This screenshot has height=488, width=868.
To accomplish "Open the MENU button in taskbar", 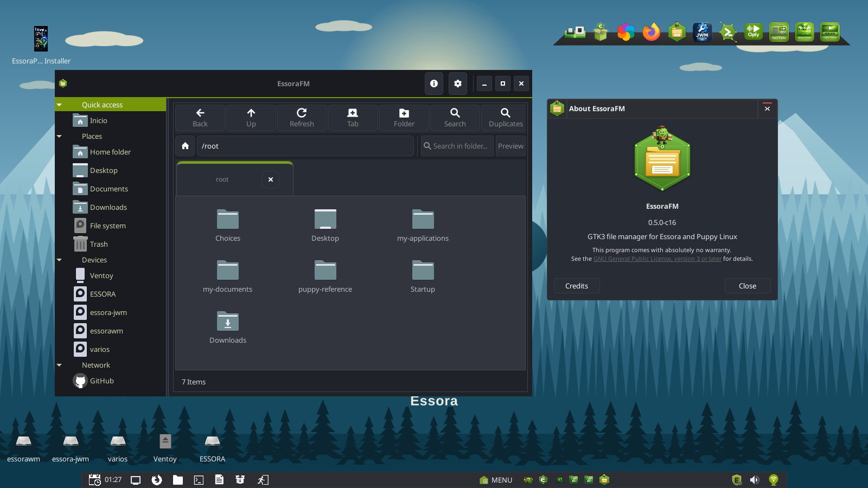I will pos(496,480).
